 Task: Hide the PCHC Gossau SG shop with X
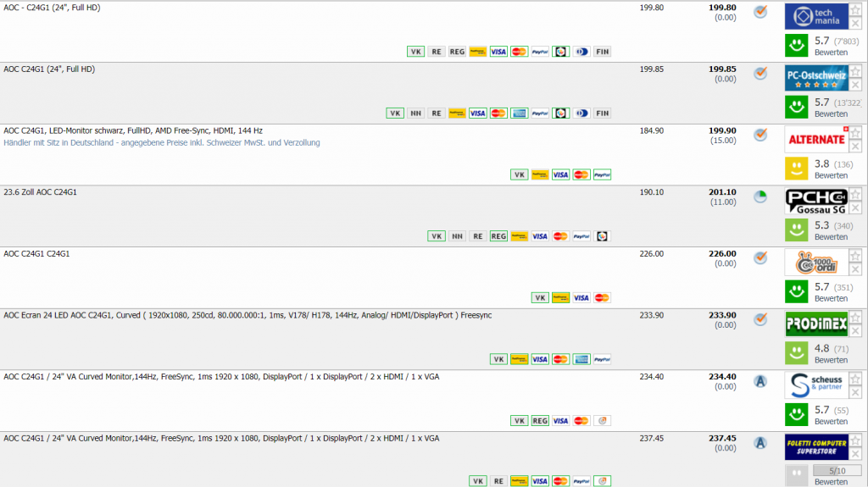[x=856, y=208]
